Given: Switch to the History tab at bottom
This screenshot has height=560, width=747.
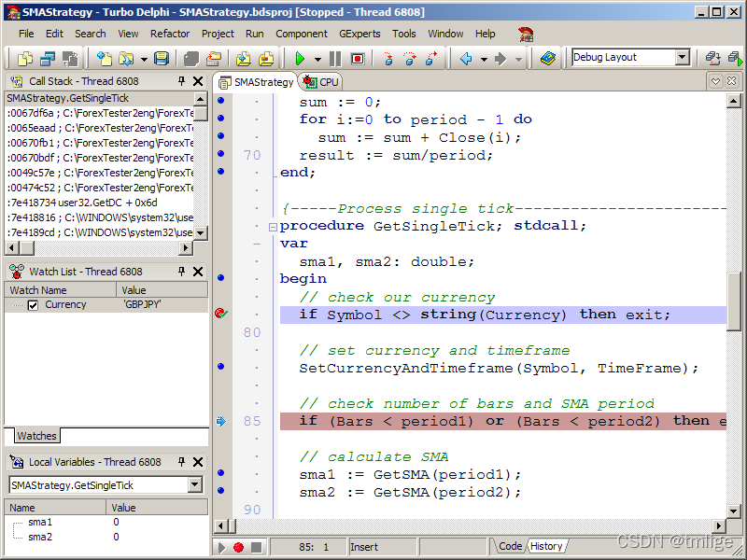Looking at the screenshot, I should tap(546, 546).
